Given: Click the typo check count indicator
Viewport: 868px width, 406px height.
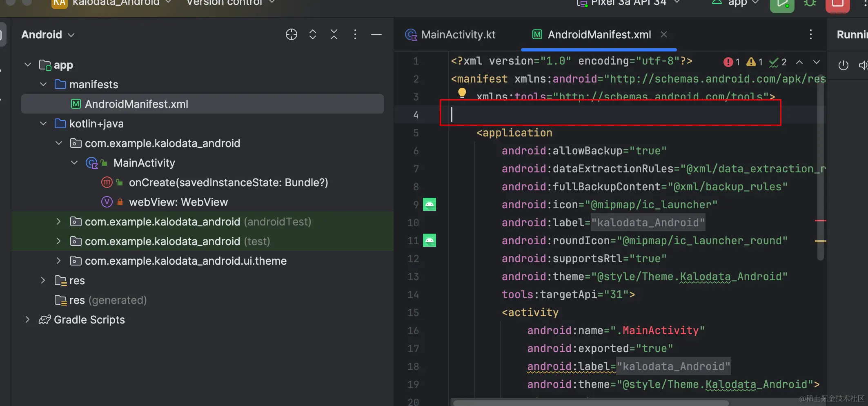Looking at the screenshot, I should tap(778, 62).
